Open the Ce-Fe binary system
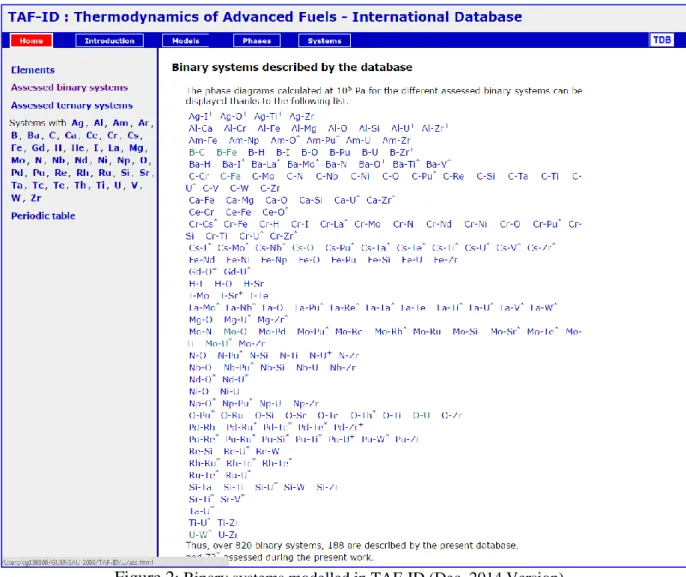Image resolution: width=686 pixels, height=577 pixels. coord(238,212)
